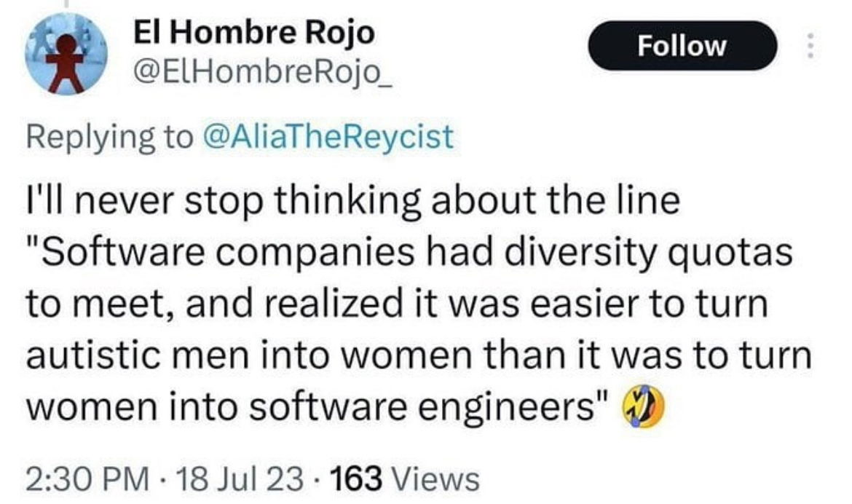Click the Views label
852x504 pixels.
(x=435, y=479)
